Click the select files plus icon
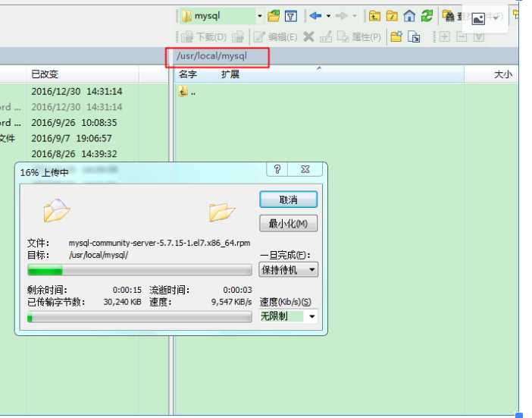This screenshot has height=418, width=532. pos(444,36)
